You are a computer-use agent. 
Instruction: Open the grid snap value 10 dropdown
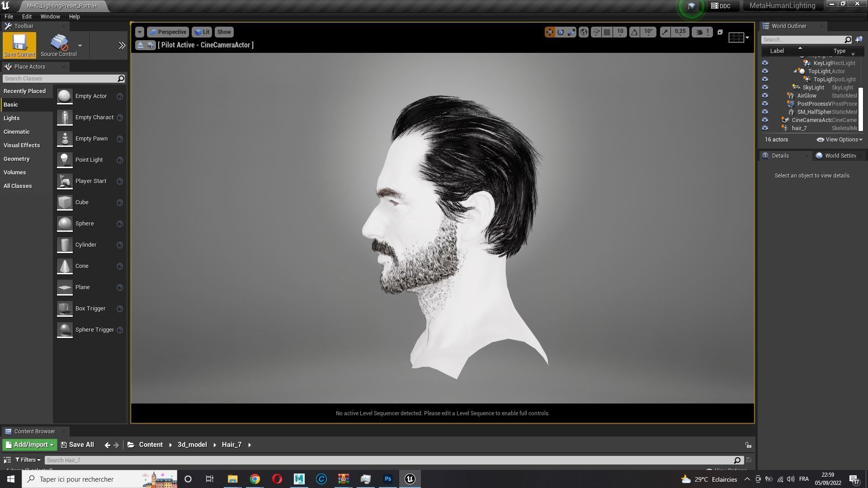620,32
